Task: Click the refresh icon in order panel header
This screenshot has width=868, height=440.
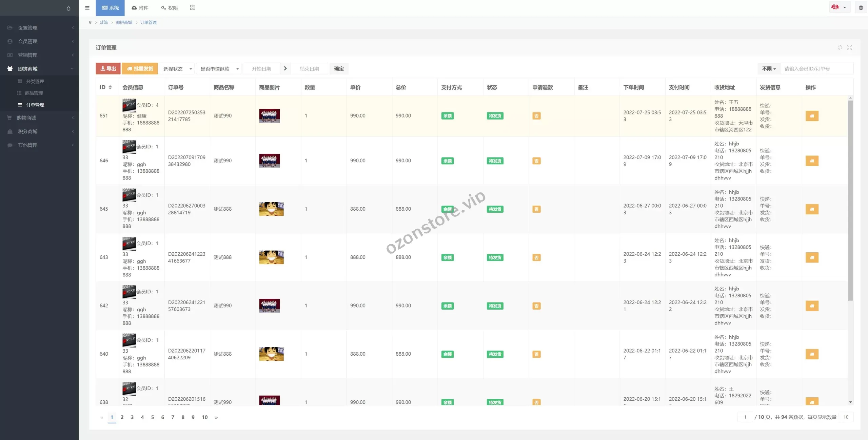Action: (x=840, y=47)
